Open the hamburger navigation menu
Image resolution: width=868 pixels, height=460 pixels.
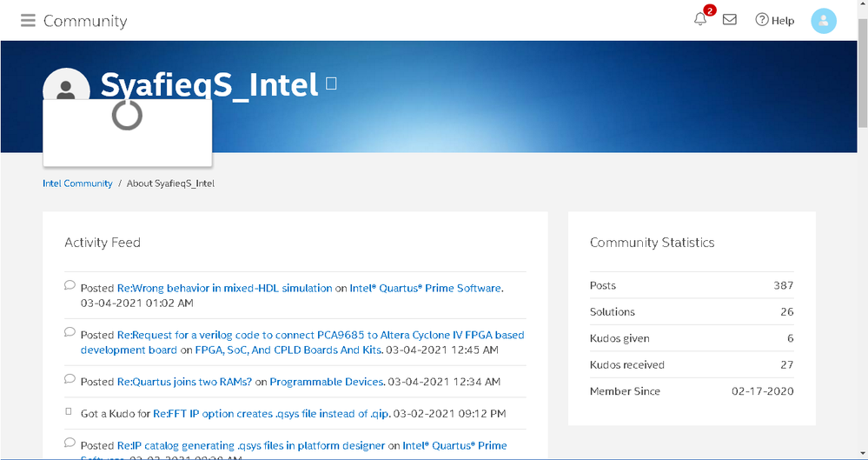(x=28, y=21)
